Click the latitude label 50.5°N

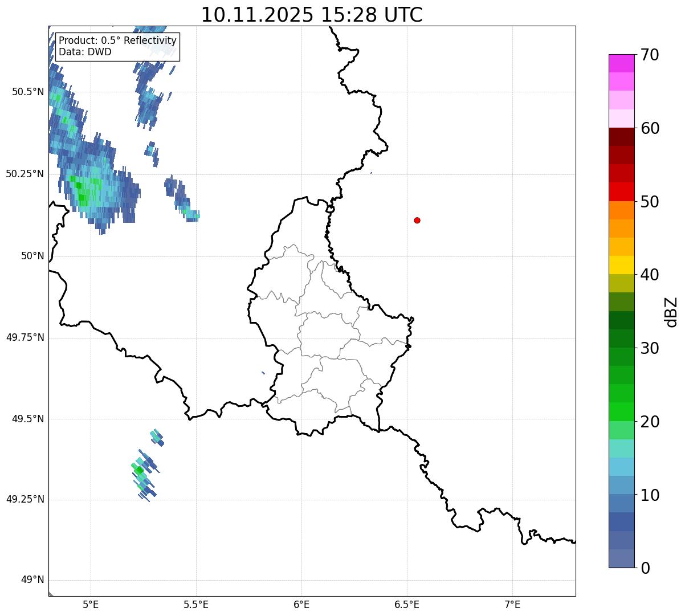click(28, 92)
